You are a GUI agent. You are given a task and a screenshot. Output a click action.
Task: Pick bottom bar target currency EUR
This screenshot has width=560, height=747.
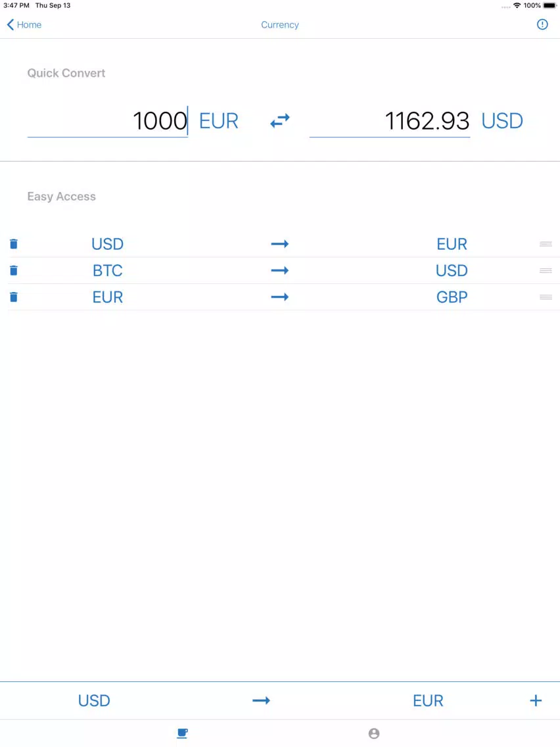point(428,700)
